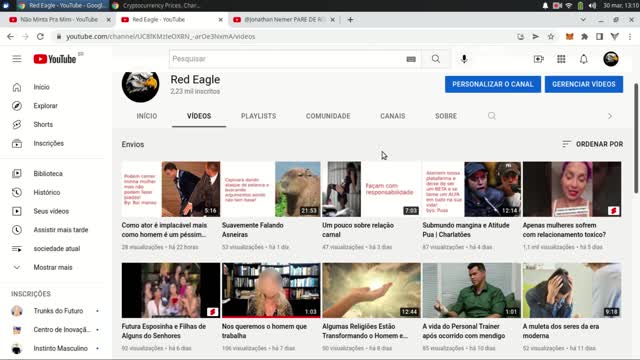Open the browser extensions puzzle icon

pos(584,36)
